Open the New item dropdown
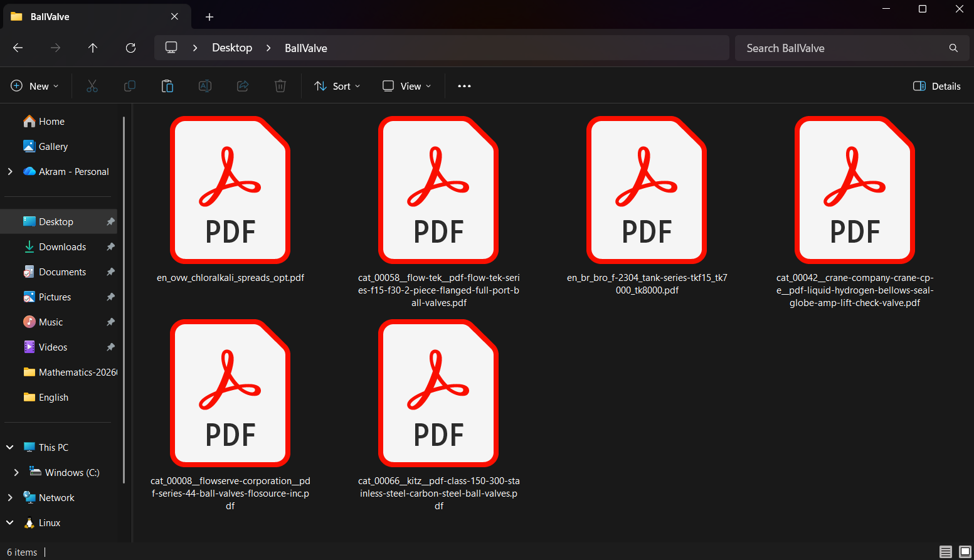Viewport: 974px width, 560px height. click(35, 86)
